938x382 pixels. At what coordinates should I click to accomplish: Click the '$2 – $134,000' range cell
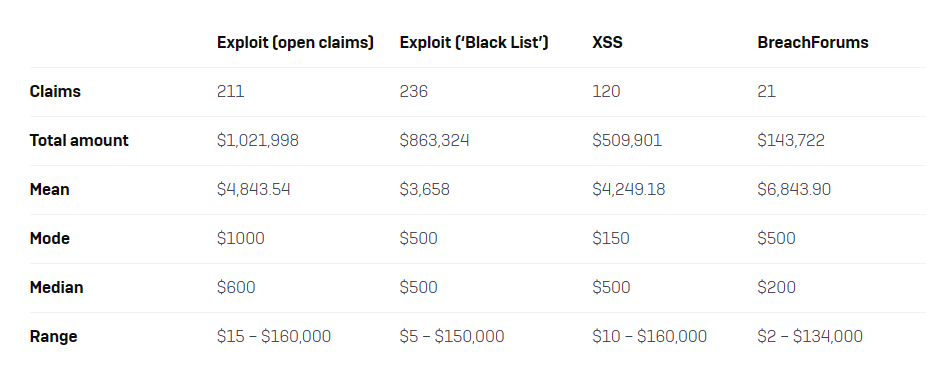[810, 337]
